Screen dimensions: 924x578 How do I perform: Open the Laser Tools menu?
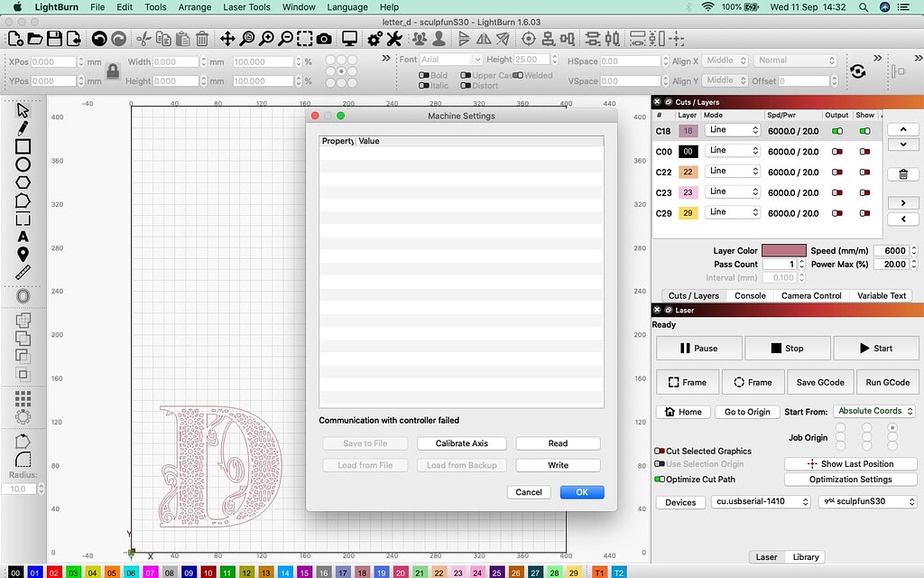point(246,7)
